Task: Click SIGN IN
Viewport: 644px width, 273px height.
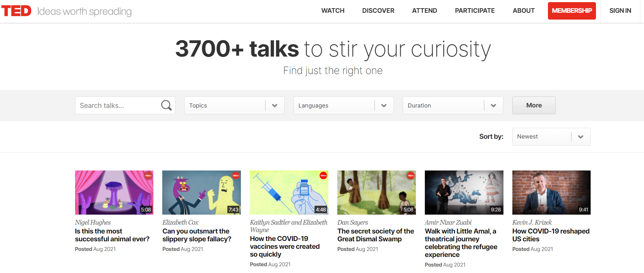Action: [620, 11]
